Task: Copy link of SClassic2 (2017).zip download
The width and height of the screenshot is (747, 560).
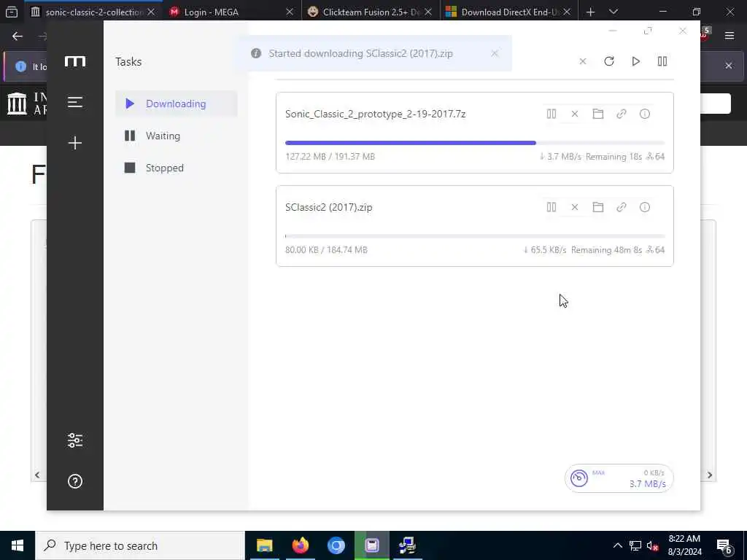Action: [x=622, y=207]
